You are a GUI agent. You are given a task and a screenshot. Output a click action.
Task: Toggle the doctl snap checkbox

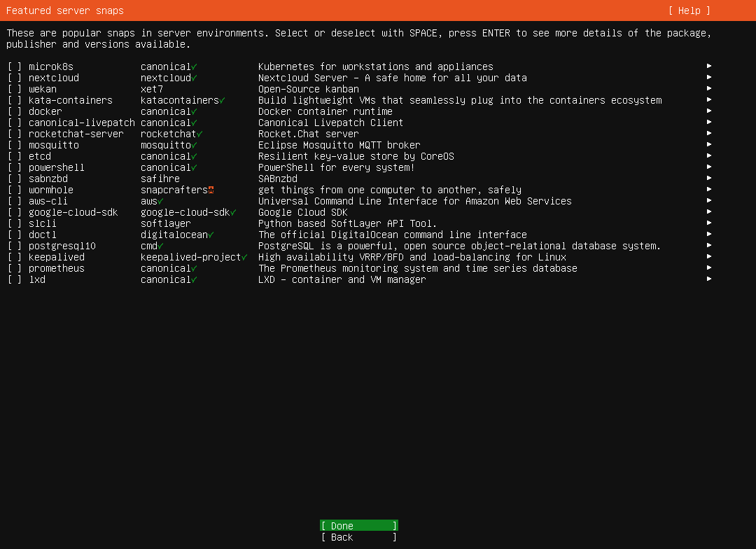pos(15,235)
